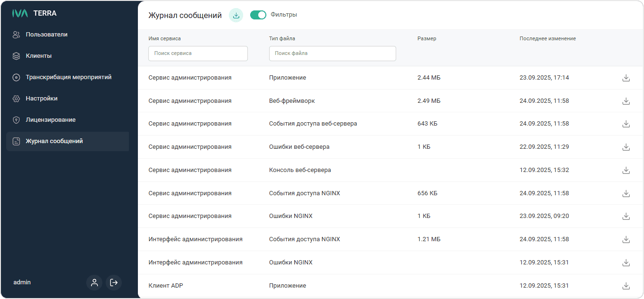
Task: Open the Пользователи section
Action: tap(46, 35)
